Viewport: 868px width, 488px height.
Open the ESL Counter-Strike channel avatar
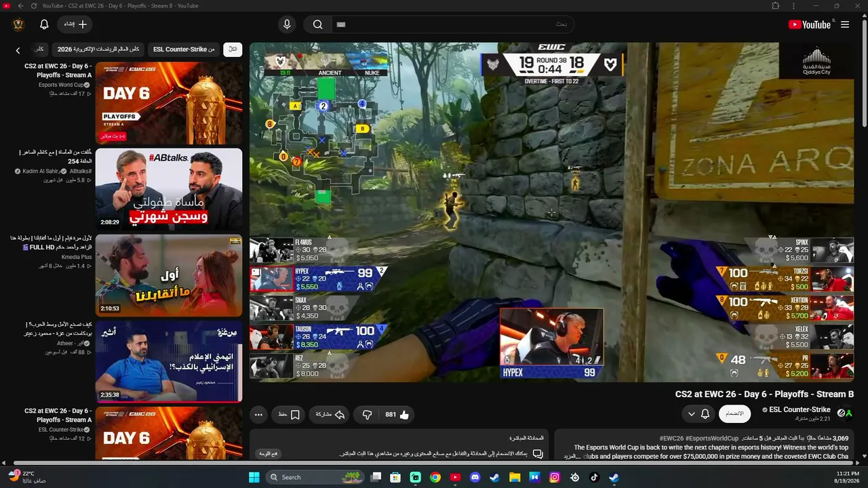[844, 413]
